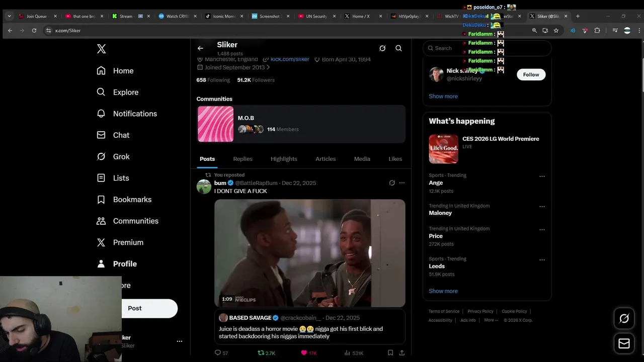Open more options on bum's post
Image resolution: width=644 pixels, height=362 pixels.
tap(401, 183)
